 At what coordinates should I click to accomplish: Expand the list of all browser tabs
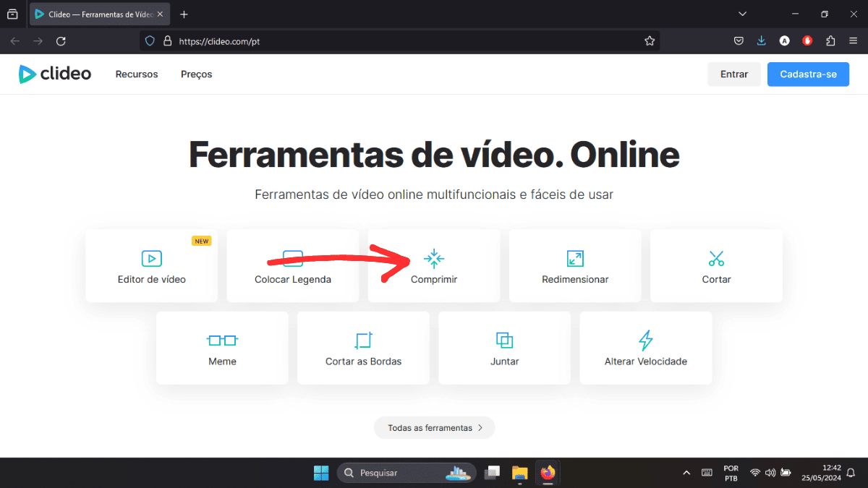[743, 14]
